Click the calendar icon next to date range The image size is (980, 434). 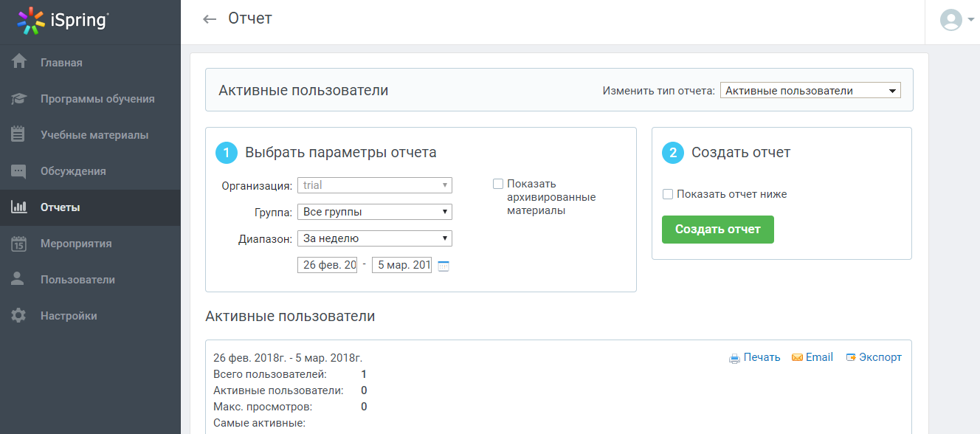pyautogui.click(x=443, y=263)
